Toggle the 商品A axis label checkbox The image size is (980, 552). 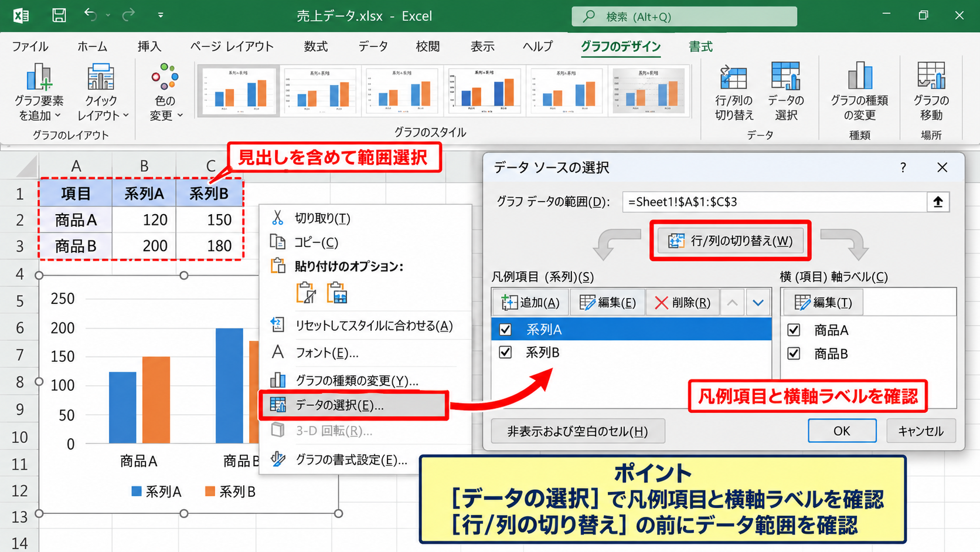click(x=794, y=330)
